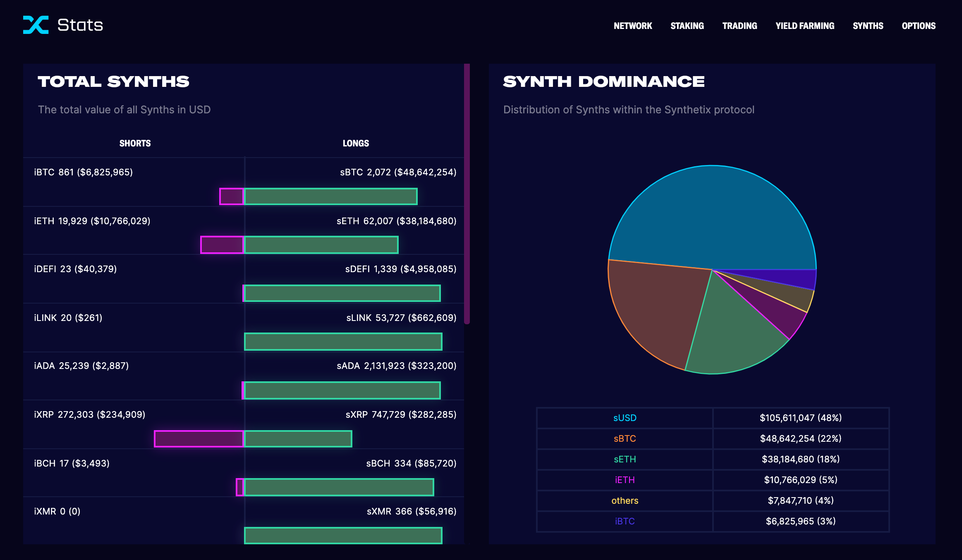Click the sBTC green long bar

[x=331, y=196]
